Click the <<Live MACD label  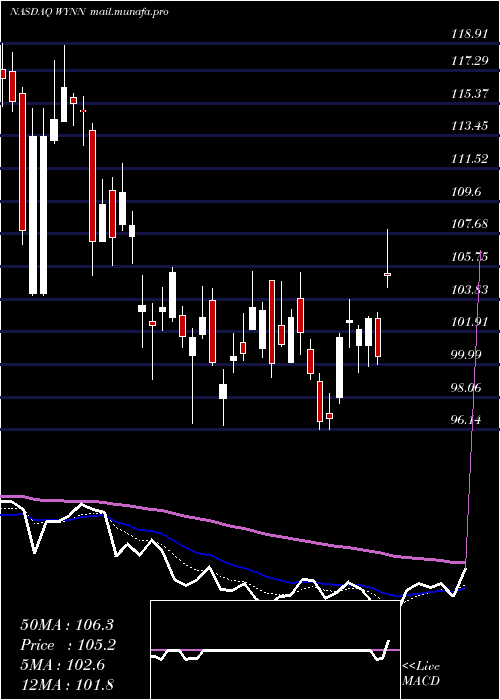(x=421, y=674)
